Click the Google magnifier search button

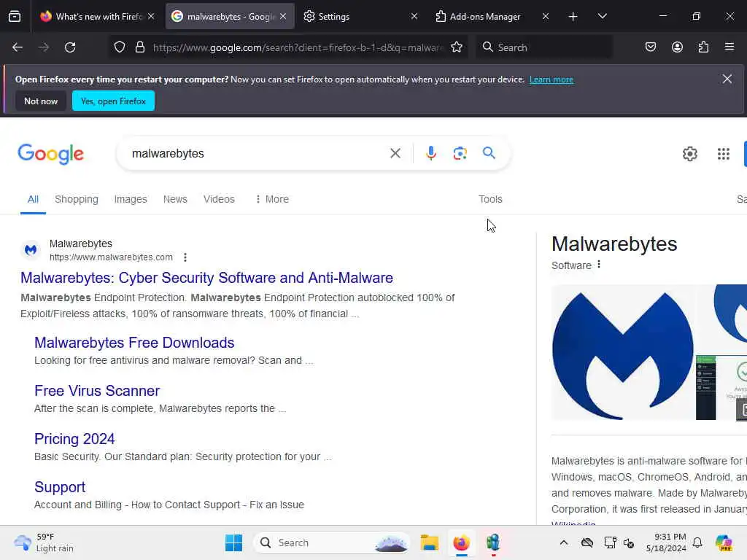(x=489, y=153)
